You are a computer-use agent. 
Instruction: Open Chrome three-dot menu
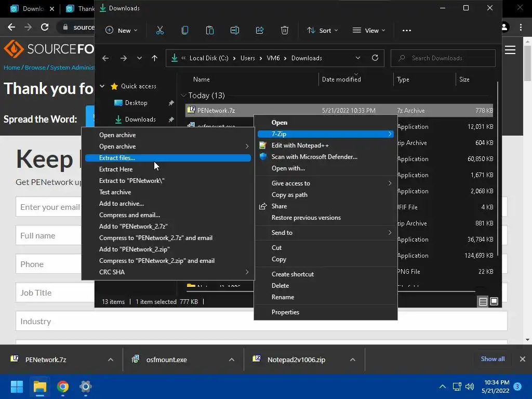(521, 27)
